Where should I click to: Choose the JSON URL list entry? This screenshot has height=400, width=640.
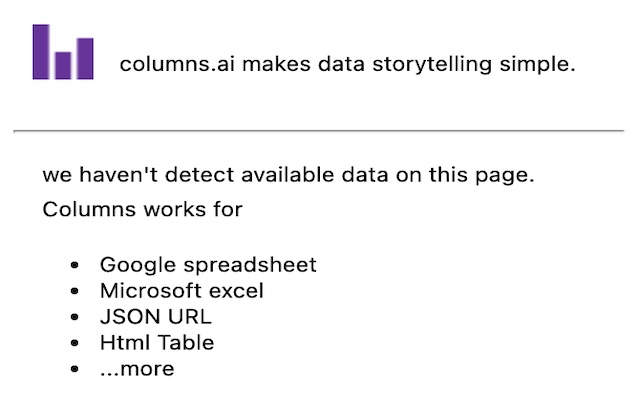point(156,317)
